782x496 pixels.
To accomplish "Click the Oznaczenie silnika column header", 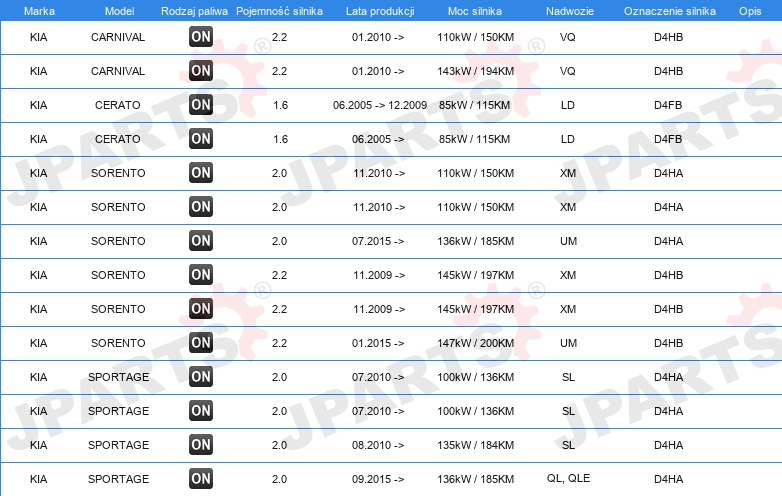I will pos(670,11).
